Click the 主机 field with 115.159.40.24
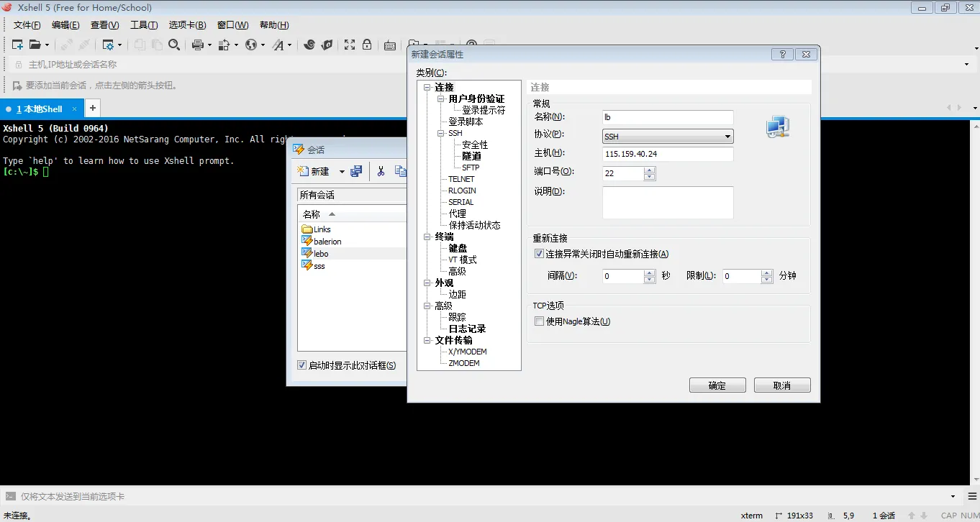 [x=668, y=154]
